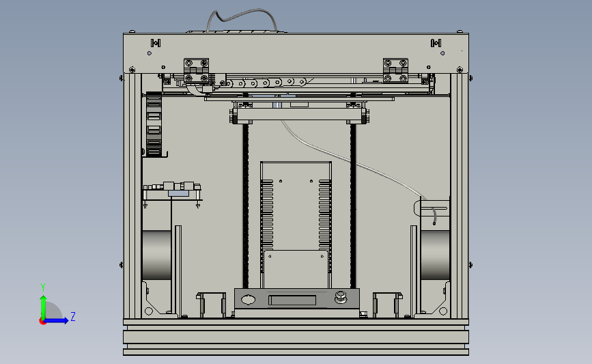
Task: Click the blue Z axis arrow of the triad
Action: [x=56, y=321]
